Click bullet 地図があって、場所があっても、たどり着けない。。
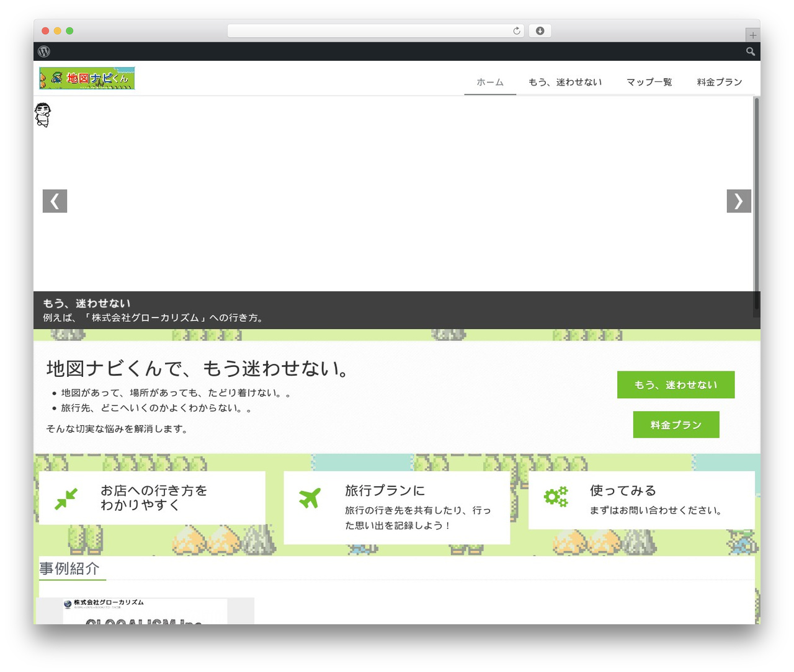794x672 pixels. (x=177, y=393)
